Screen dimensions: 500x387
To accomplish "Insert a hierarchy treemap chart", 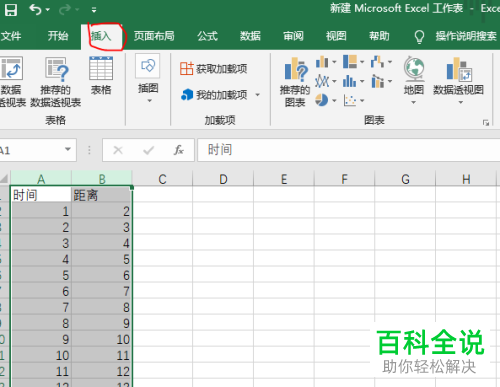I will click(350, 62).
